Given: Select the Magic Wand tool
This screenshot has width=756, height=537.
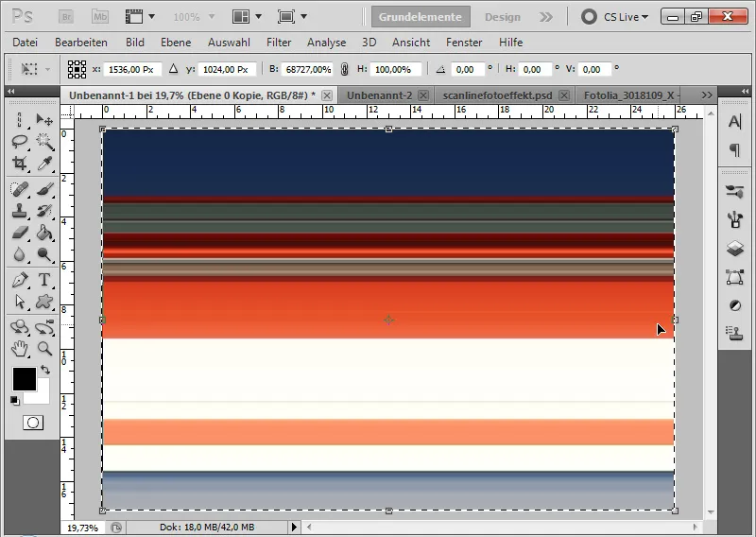Looking at the screenshot, I should [x=44, y=142].
